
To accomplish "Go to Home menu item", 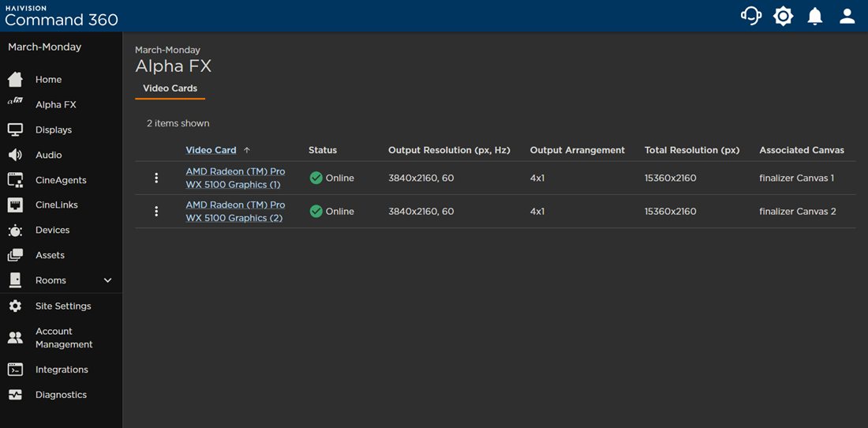I will 49,80.
